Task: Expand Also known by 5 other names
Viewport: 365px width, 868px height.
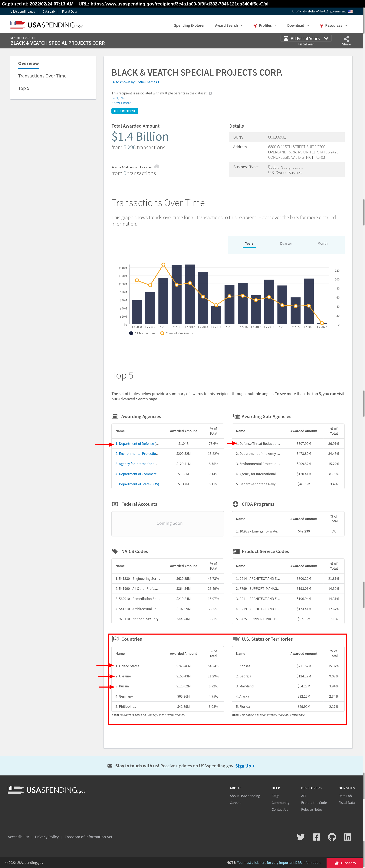Action: tap(136, 82)
